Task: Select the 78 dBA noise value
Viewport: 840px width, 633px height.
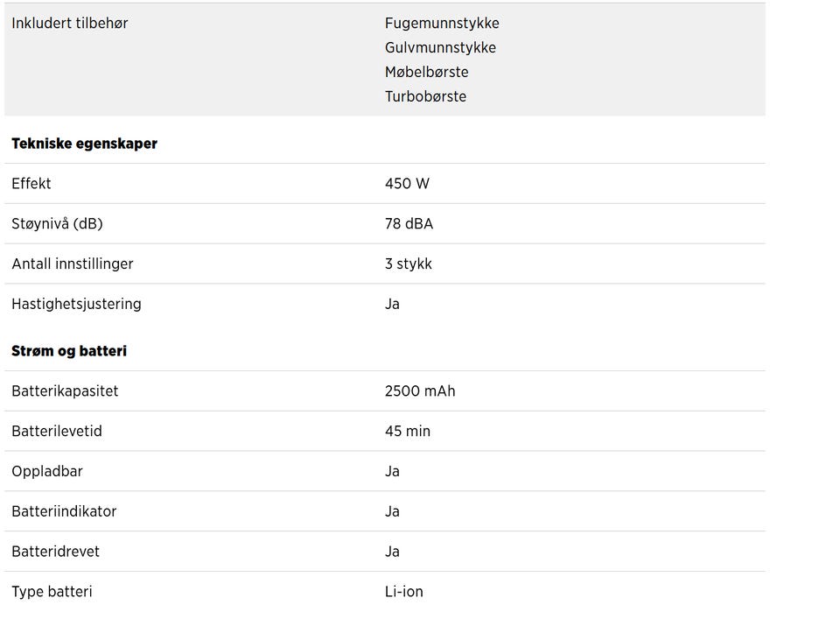Action: [409, 224]
